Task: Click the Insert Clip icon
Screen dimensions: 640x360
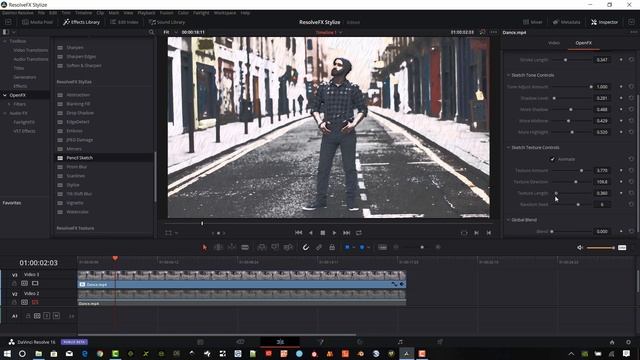Action: (x=262, y=247)
